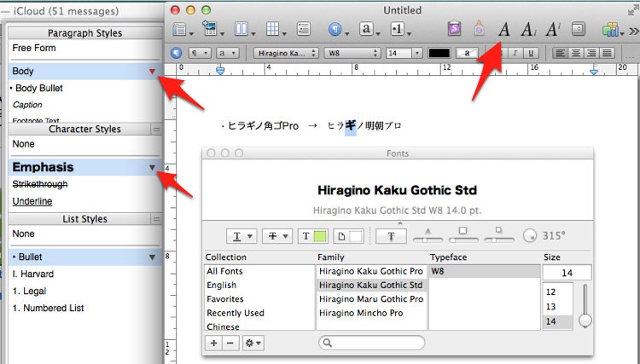Add a font collection with plus button
Screen dimensions: 640x364
213,343
